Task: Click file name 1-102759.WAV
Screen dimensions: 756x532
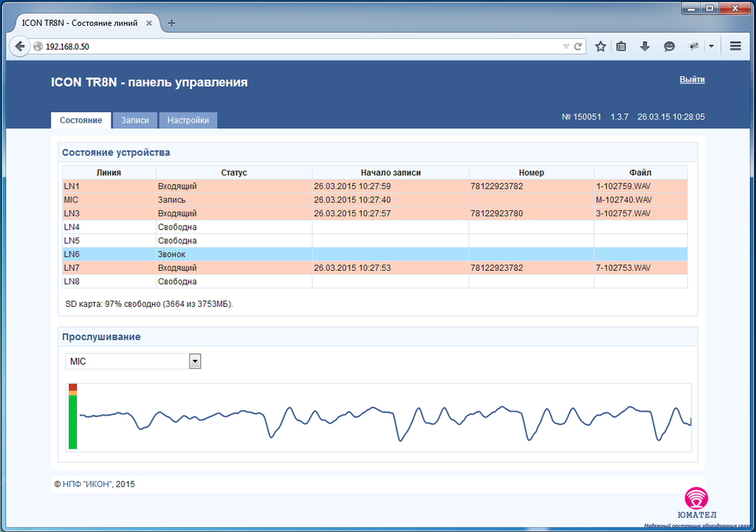Action: pos(623,186)
